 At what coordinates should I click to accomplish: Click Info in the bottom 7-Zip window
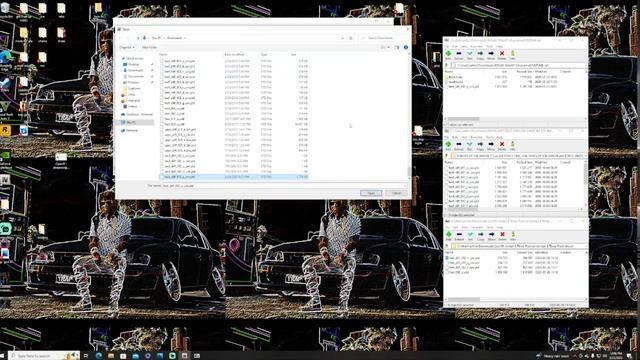(x=513, y=236)
